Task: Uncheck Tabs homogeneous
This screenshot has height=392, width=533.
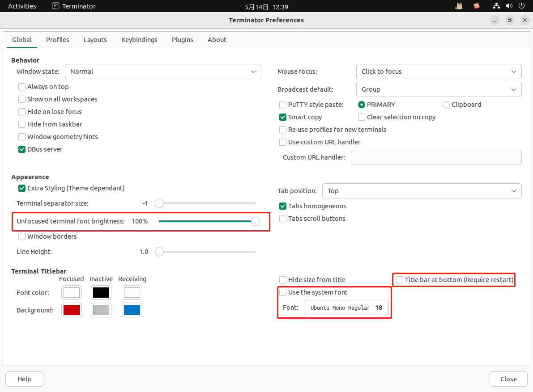Action: pyautogui.click(x=283, y=206)
